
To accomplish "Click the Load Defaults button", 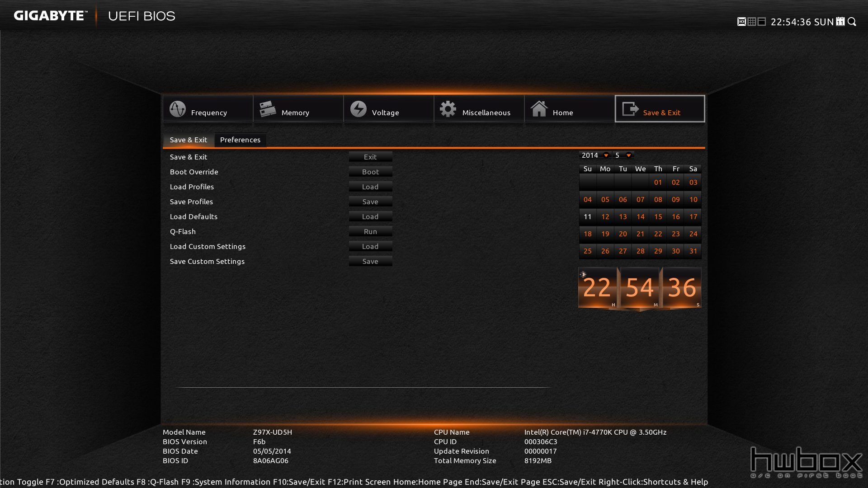I will click(x=371, y=216).
